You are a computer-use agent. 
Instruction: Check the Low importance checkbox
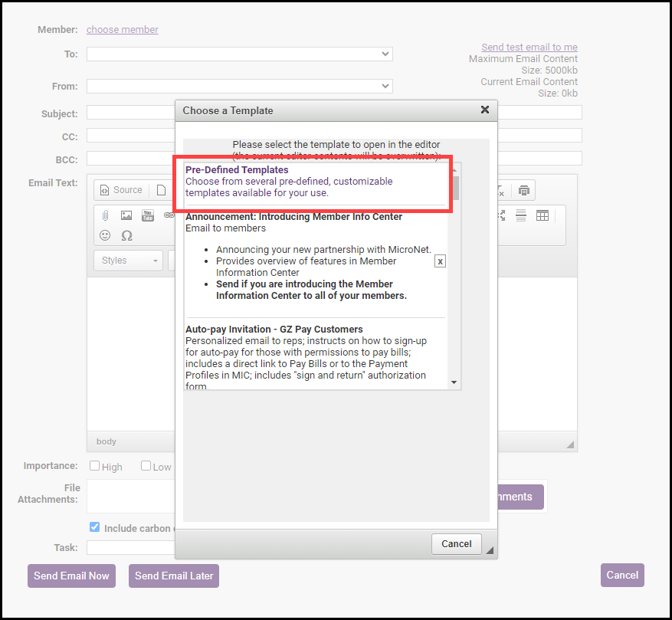(x=146, y=466)
